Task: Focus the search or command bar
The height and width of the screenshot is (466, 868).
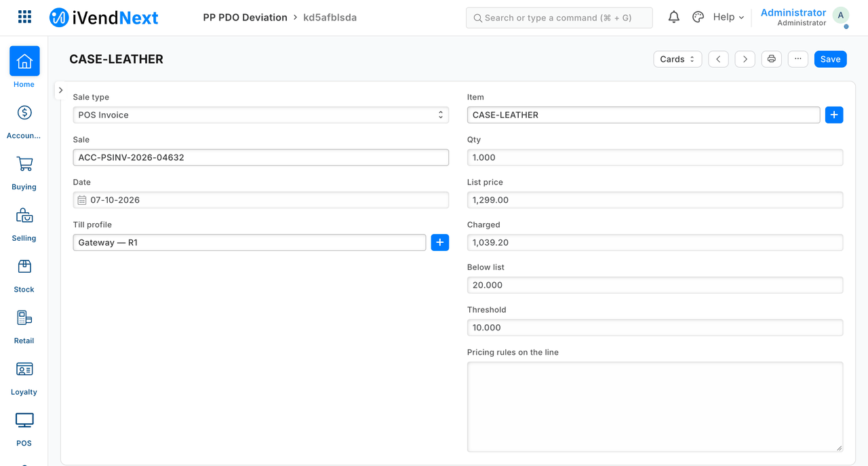Action: (x=559, y=18)
